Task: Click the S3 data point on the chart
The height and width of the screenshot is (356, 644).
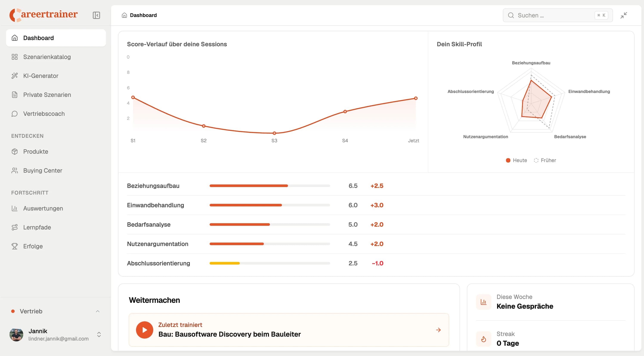Action: (274, 133)
